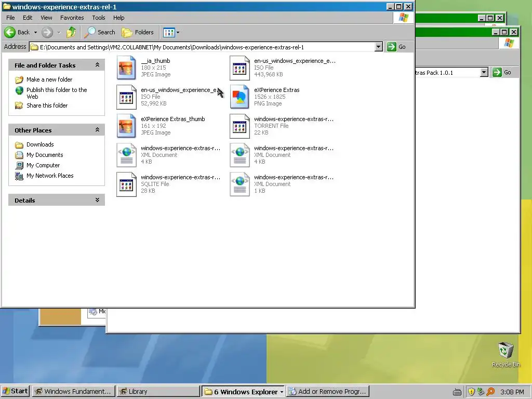Open My Computer in Other Places
The width and height of the screenshot is (532, 399).
[x=43, y=165]
